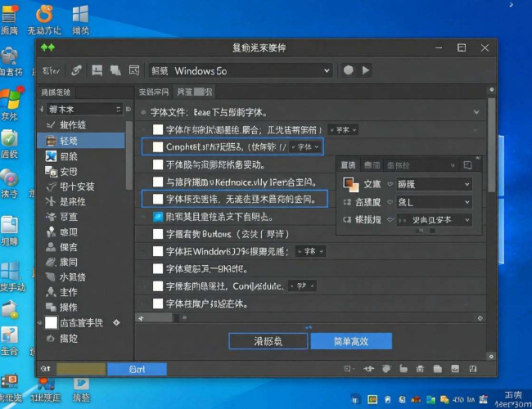532x409 pixels.
Task: Click the printer icon in bottom-right toolbar
Action: point(420,369)
